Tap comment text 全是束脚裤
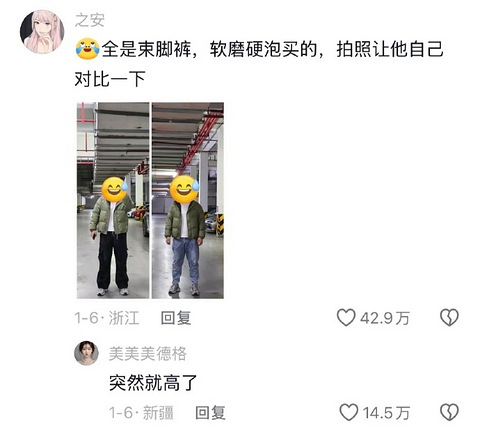Viewport: 480px width, 433px height. pyautogui.click(x=146, y=49)
